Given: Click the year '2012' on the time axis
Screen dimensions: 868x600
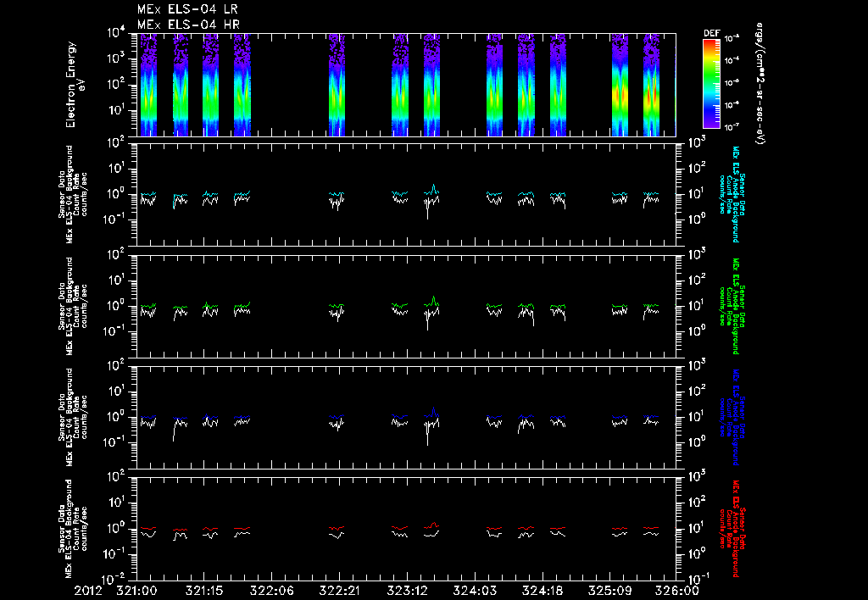Looking at the screenshot, I should (88, 591).
